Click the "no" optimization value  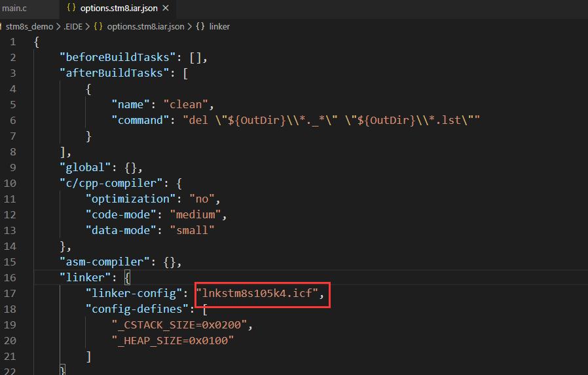pos(202,199)
